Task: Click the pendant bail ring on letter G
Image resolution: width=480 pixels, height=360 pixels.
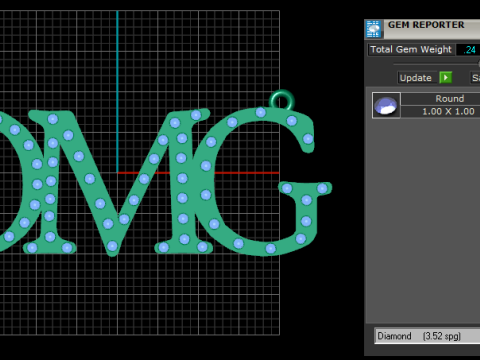Action: [282, 100]
